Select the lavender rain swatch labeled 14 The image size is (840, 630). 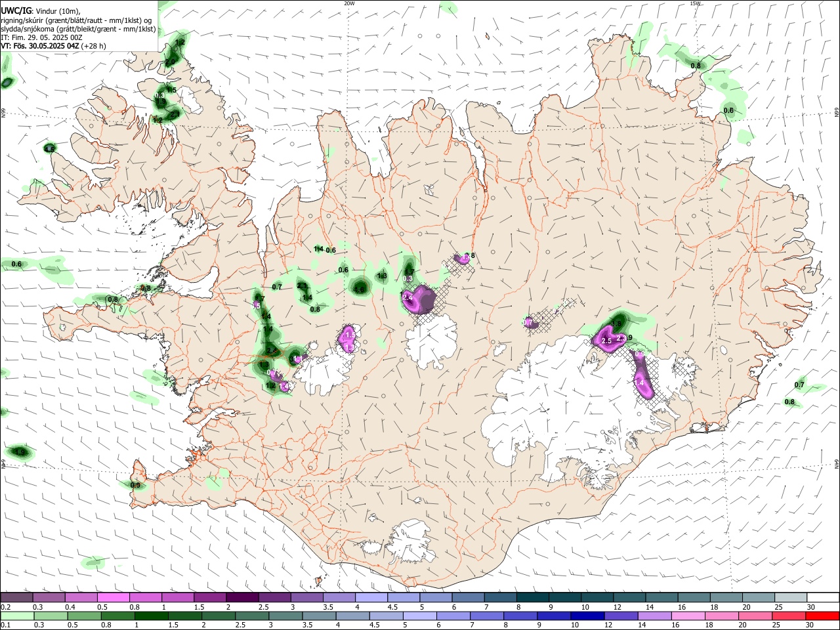point(655,616)
